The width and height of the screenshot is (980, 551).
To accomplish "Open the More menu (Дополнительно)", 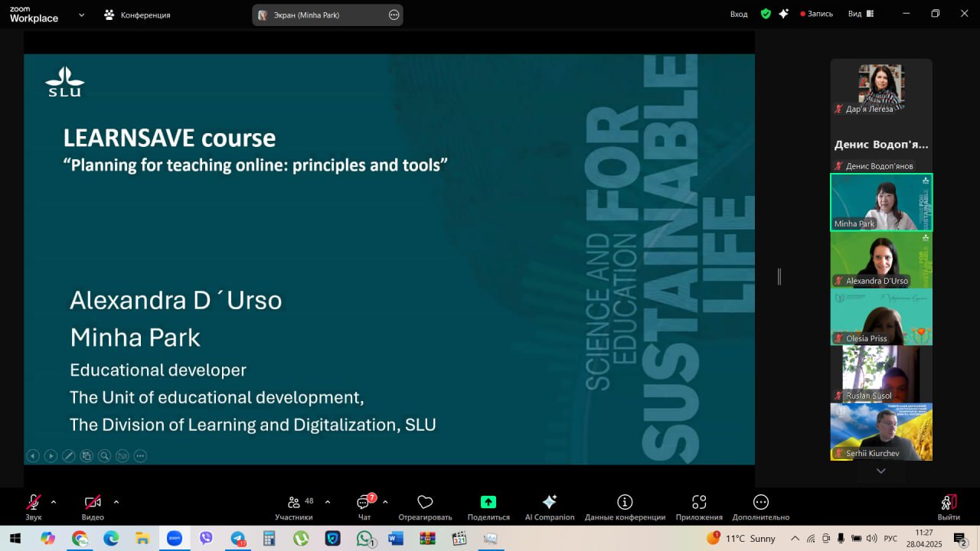I will [x=760, y=507].
